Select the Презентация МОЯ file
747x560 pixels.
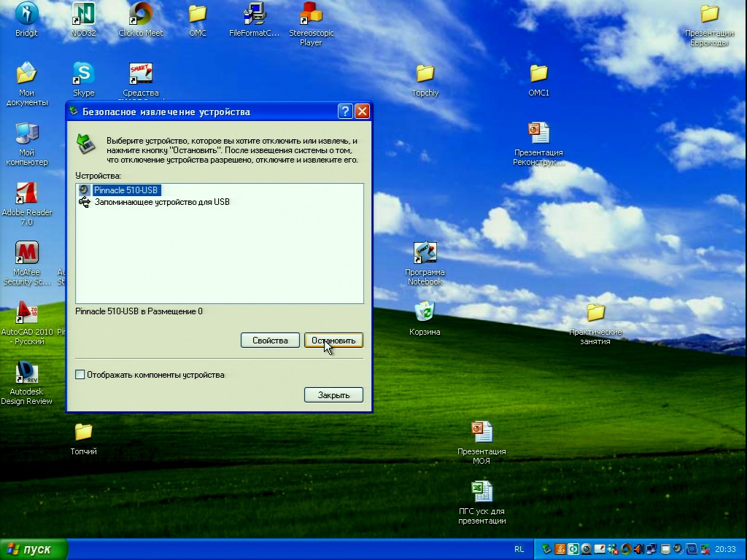pyautogui.click(x=481, y=443)
